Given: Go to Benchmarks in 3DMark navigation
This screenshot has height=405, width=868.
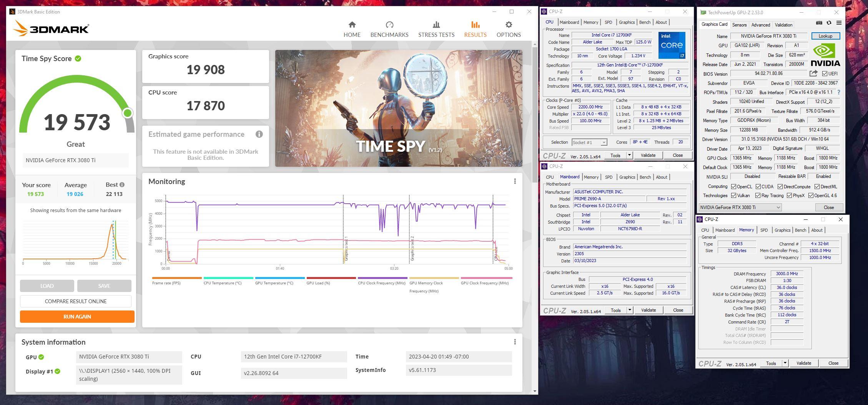Looking at the screenshot, I should click(x=389, y=25).
